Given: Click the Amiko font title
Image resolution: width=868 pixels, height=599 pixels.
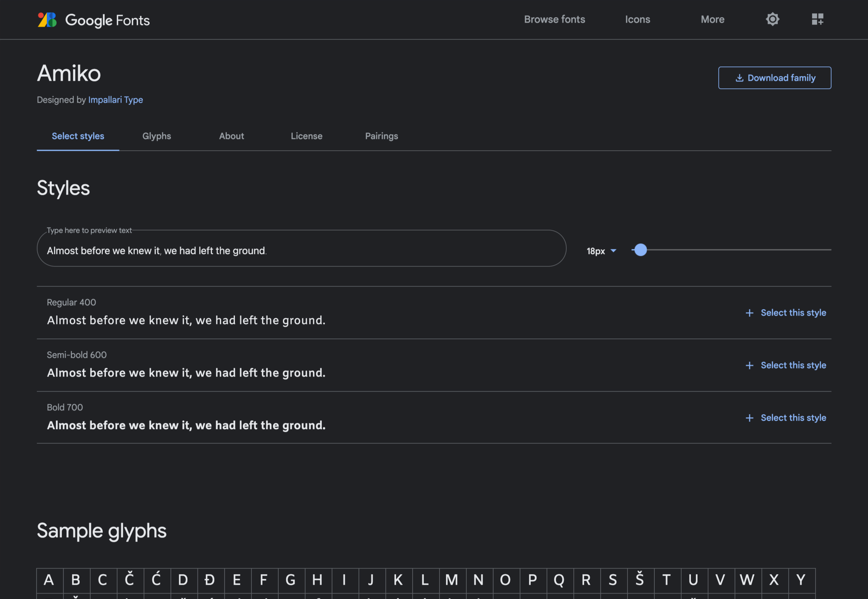Looking at the screenshot, I should click(69, 73).
